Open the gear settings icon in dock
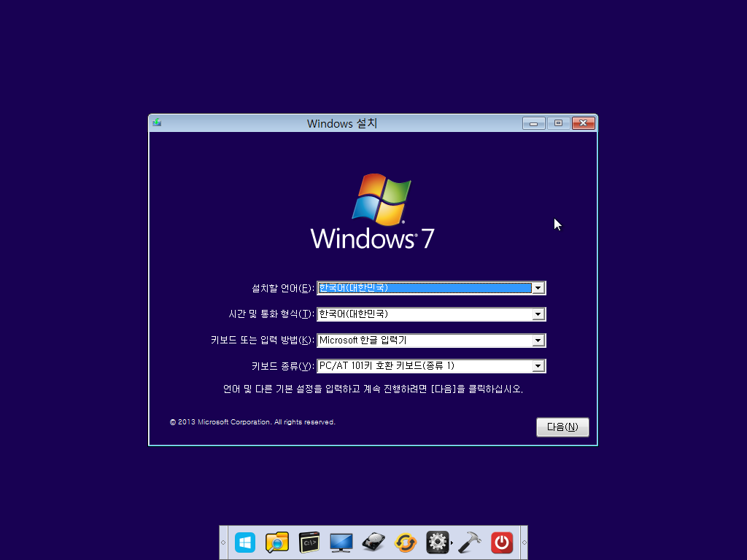 pyautogui.click(x=438, y=542)
